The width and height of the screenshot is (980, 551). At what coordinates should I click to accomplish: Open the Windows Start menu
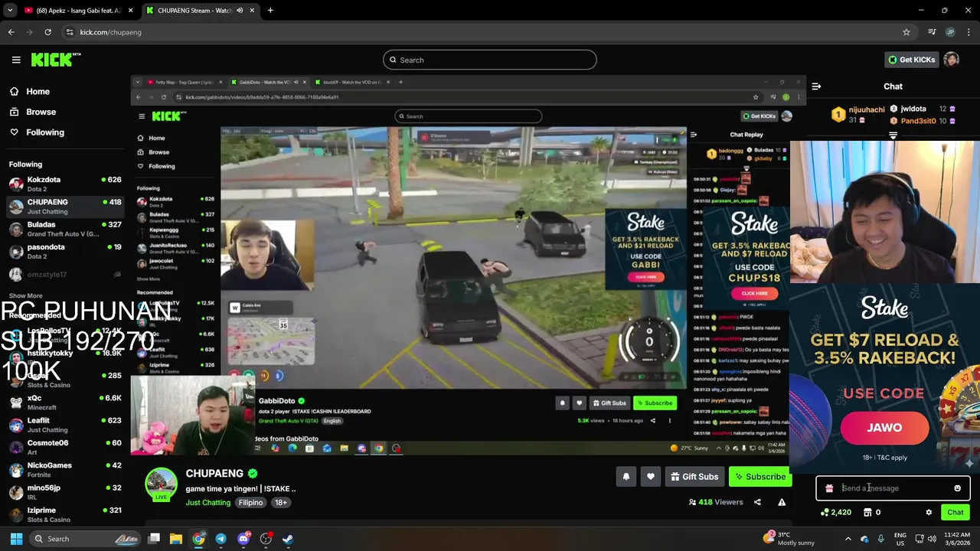pos(16,539)
